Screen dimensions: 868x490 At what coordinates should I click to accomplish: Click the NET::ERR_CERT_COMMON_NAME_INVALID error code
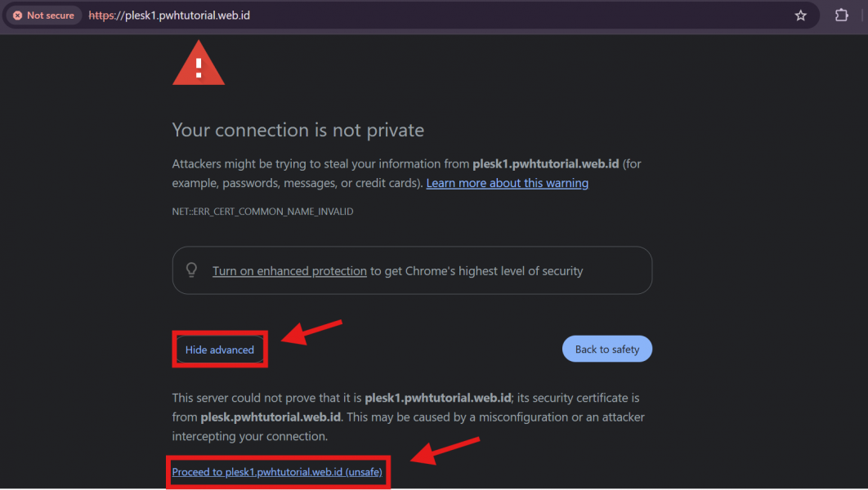point(262,212)
